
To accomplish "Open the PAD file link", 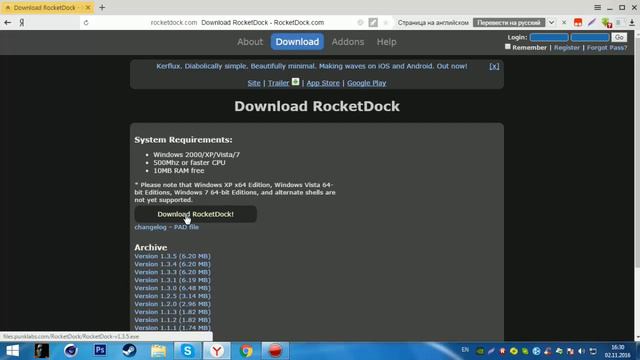I will (x=187, y=227).
